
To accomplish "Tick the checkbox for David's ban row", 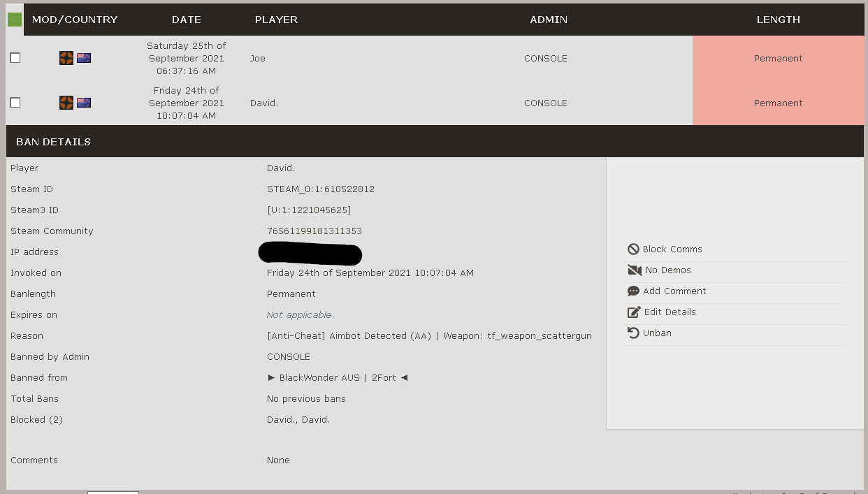I will pyautogui.click(x=15, y=103).
